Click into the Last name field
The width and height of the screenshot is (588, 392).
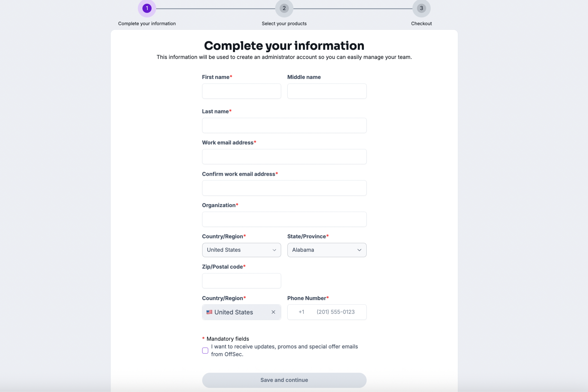(284, 125)
